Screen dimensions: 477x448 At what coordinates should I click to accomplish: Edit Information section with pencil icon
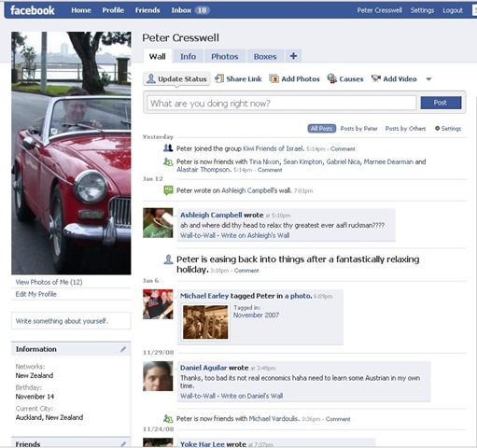[x=123, y=349]
